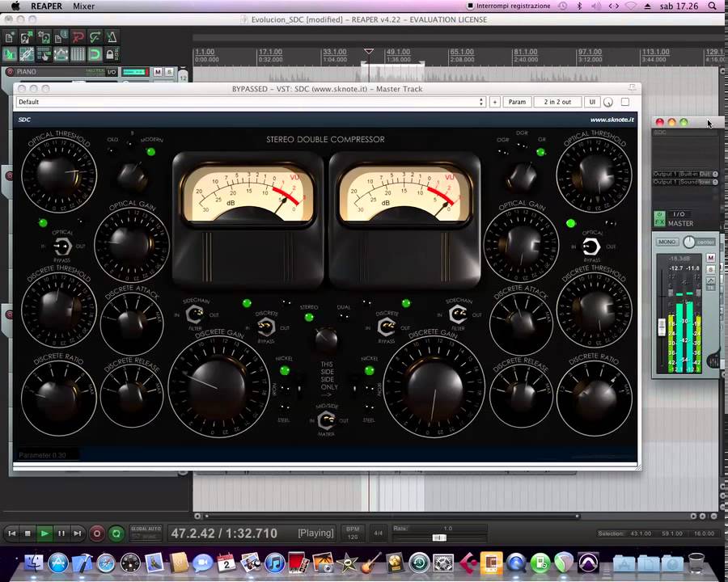
Task: Toggle the repeat loop transport button
Action: coord(116,533)
